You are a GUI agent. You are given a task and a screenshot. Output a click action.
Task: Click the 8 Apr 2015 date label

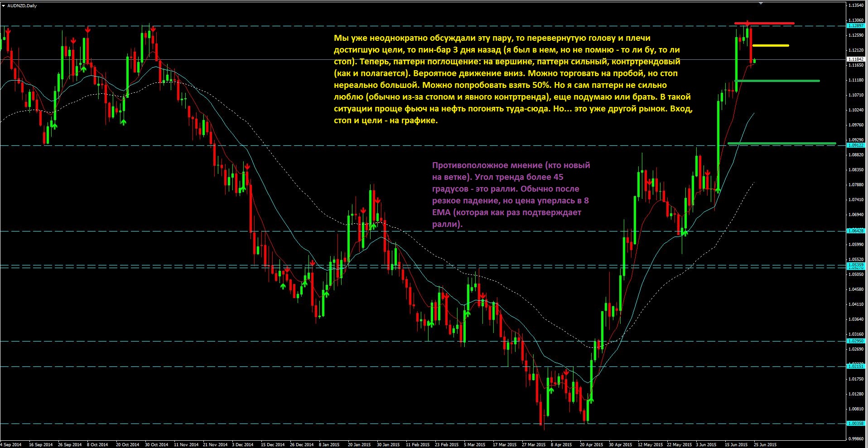click(561, 445)
